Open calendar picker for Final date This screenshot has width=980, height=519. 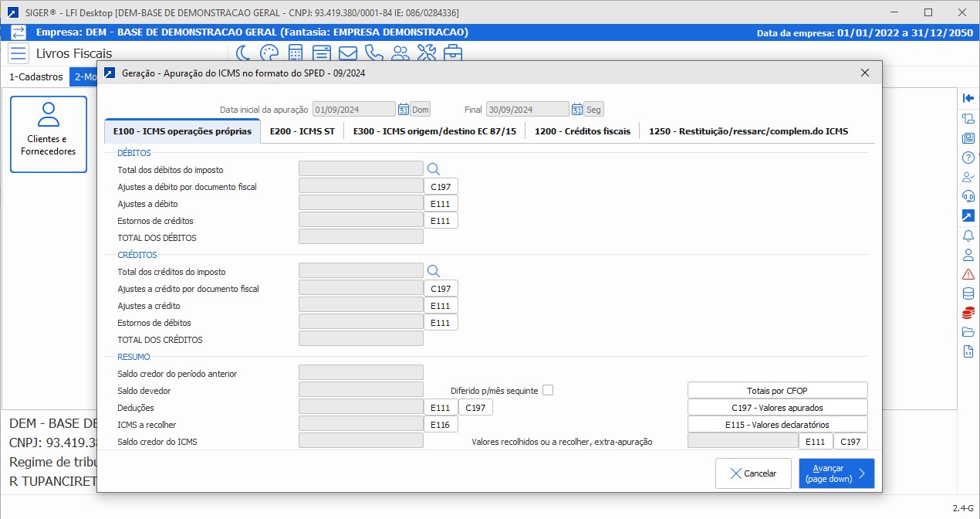pyautogui.click(x=576, y=110)
